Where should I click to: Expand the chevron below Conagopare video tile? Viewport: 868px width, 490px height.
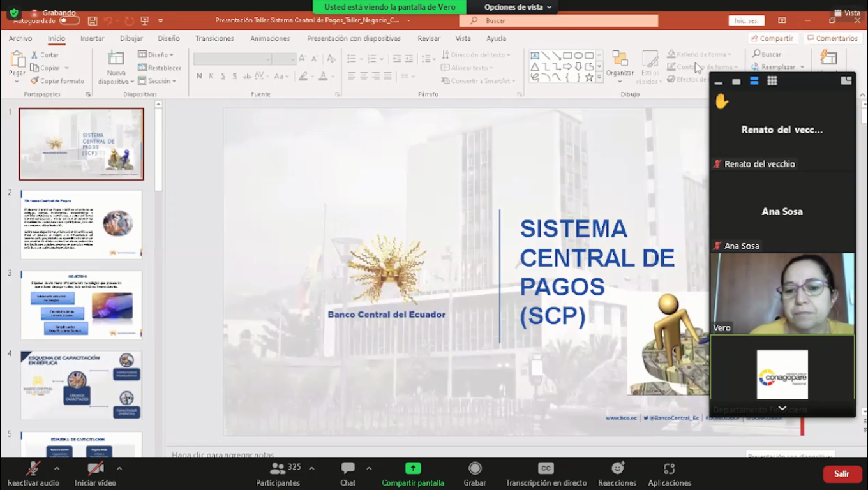782,408
